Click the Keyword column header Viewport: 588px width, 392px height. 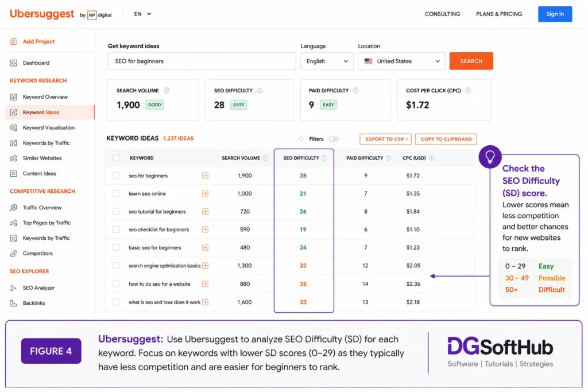click(142, 158)
